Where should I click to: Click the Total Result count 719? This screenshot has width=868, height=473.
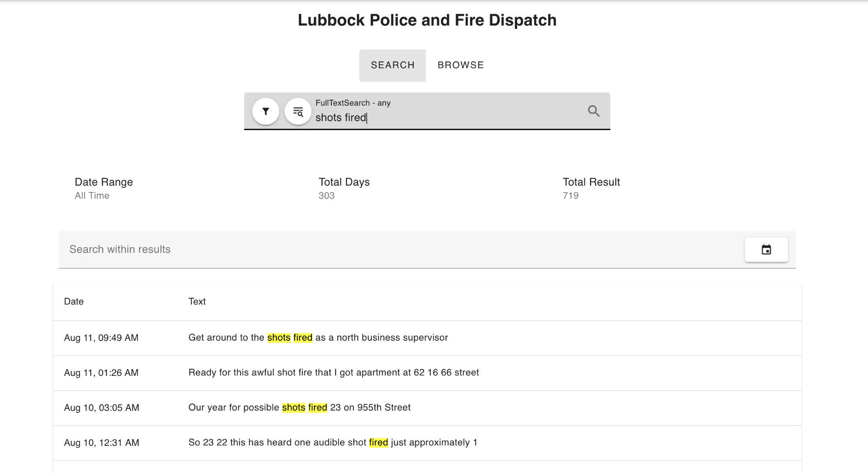click(570, 196)
